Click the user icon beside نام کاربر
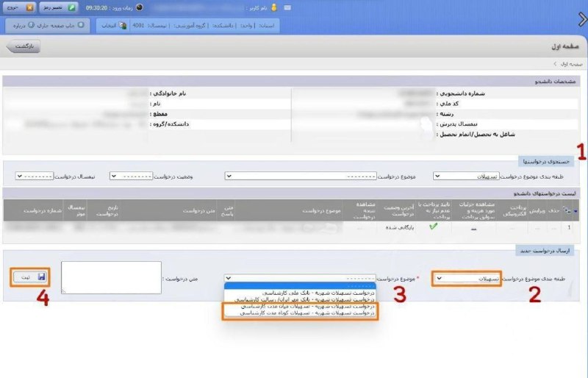 (x=274, y=7)
